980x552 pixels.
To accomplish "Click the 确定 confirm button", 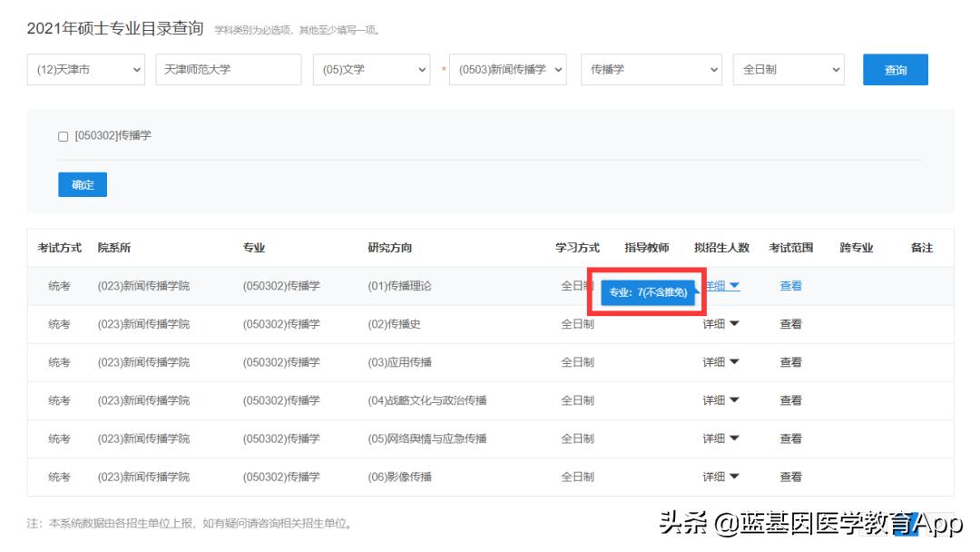I will tap(82, 184).
